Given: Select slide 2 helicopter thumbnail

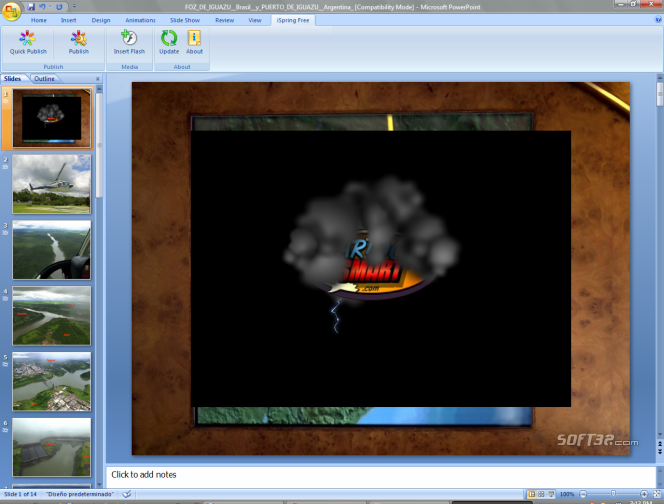Looking at the screenshot, I should click(52, 183).
